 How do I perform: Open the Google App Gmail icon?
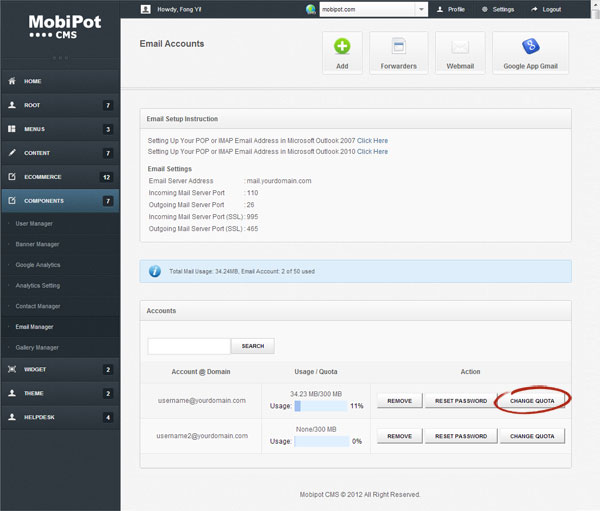pos(530,46)
